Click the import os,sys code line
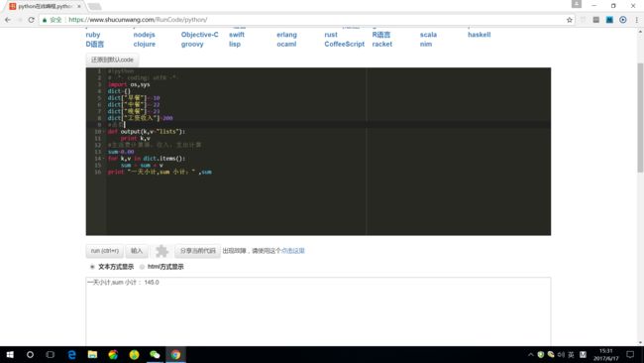 (129, 84)
